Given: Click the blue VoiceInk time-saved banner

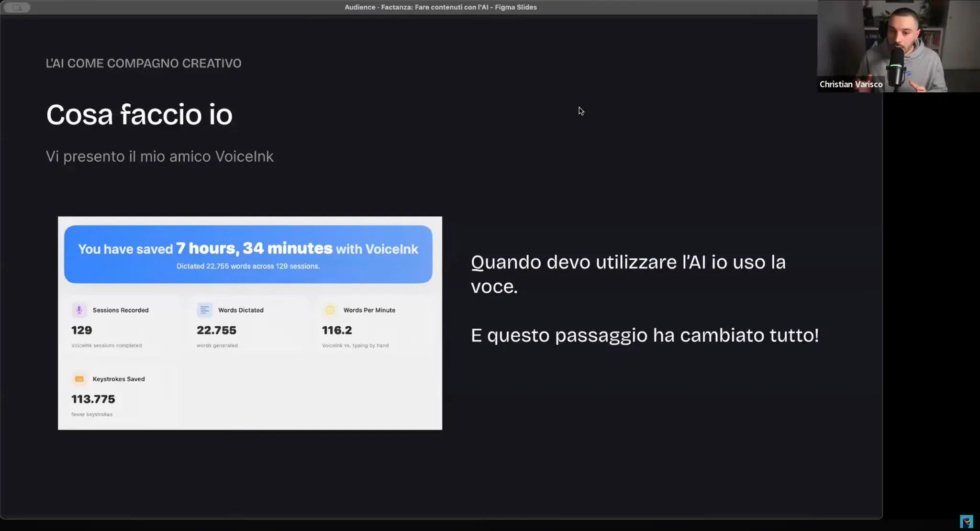Looking at the screenshot, I should point(248,254).
